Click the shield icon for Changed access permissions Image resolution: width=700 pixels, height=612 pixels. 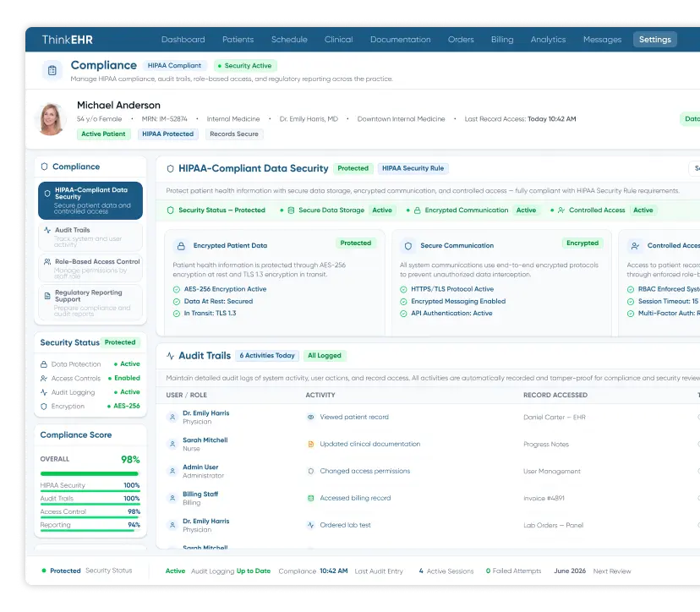[311, 471]
